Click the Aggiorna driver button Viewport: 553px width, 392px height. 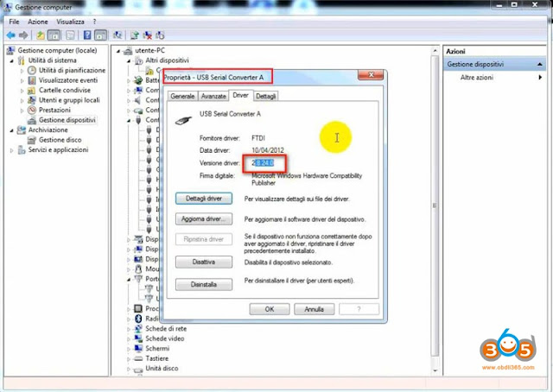point(204,219)
